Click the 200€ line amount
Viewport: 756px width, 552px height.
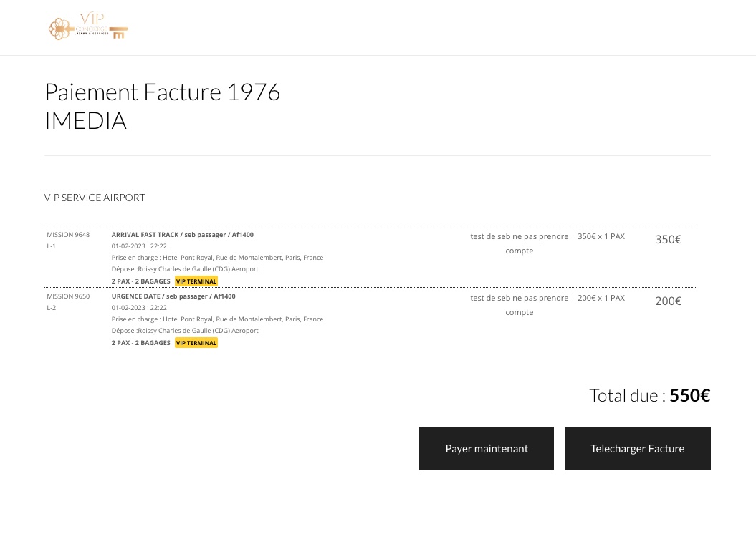click(668, 301)
